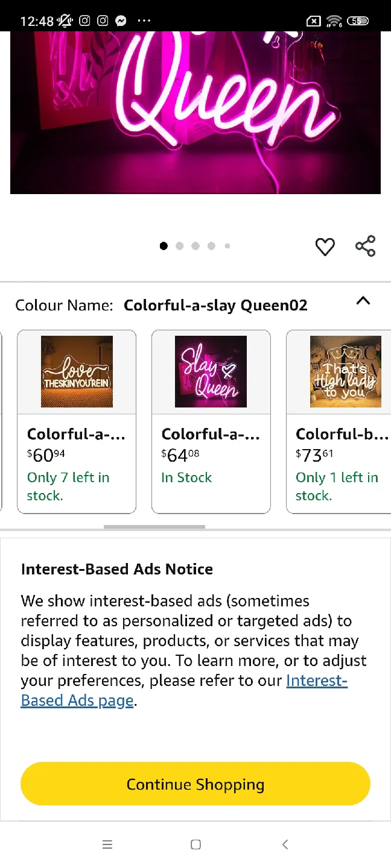Tap the variant list scrollbar indicator
The height and width of the screenshot is (868, 391).
[154, 526]
